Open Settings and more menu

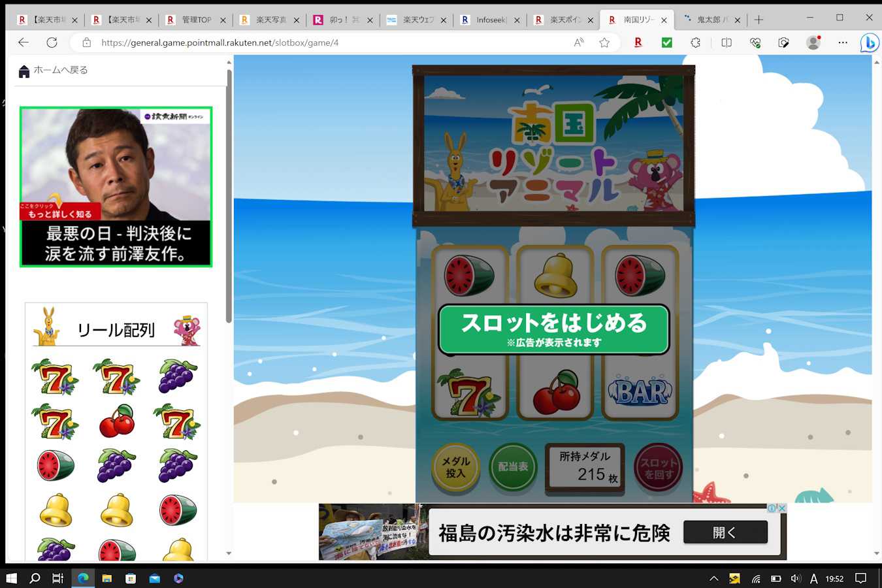[843, 42]
